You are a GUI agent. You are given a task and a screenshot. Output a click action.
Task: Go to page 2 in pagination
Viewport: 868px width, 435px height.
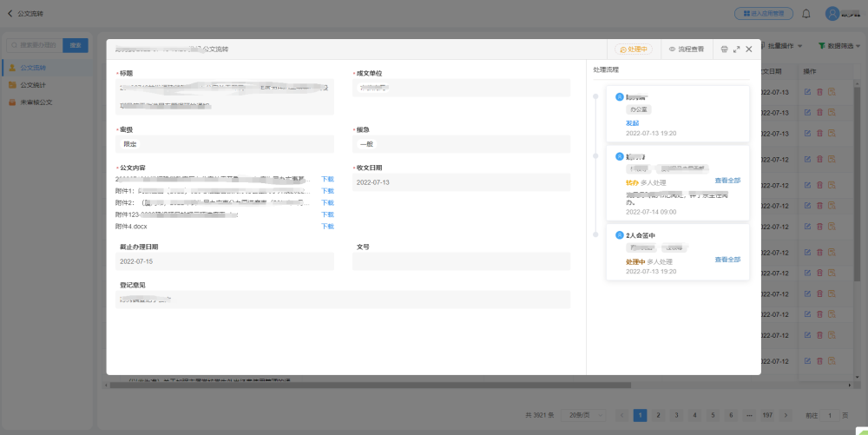click(657, 416)
